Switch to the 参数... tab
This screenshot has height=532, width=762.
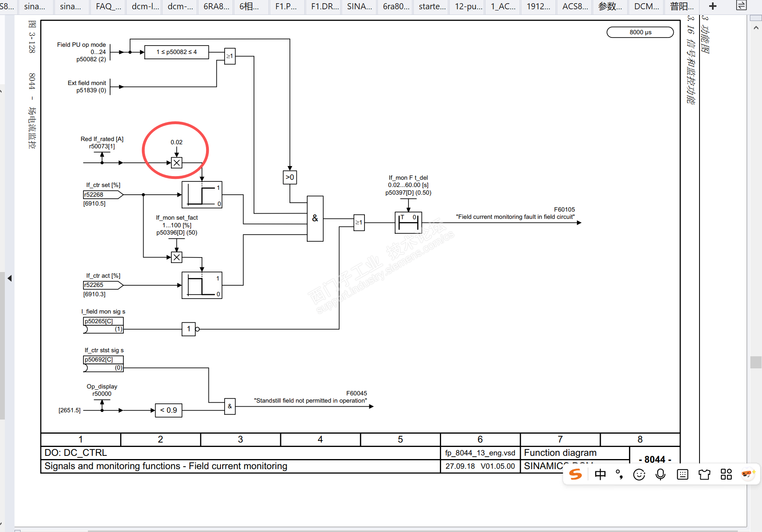610,6
